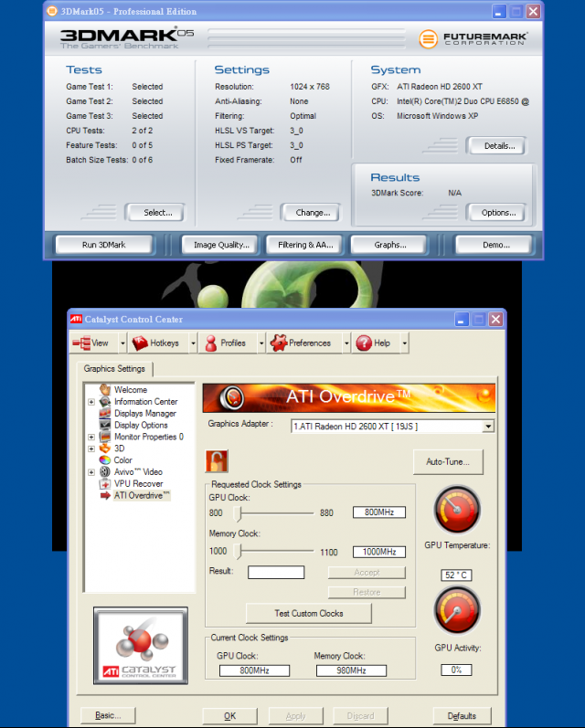
Task: Click the Display Options tree icon
Action: click(x=105, y=425)
